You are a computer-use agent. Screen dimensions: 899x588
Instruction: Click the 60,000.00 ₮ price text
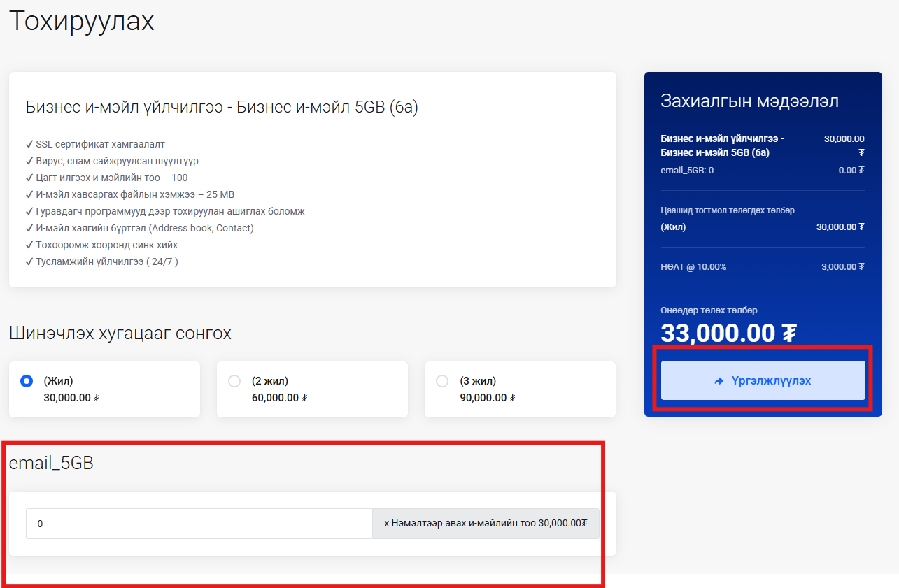click(x=279, y=398)
